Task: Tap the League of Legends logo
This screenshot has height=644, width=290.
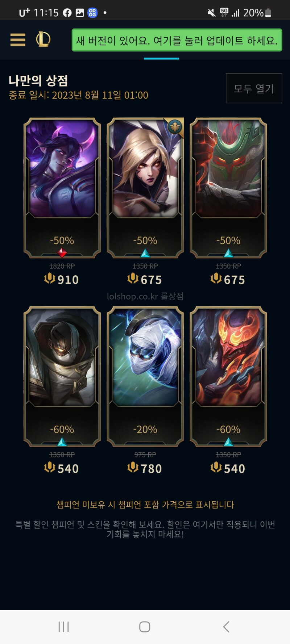Action: click(x=43, y=39)
